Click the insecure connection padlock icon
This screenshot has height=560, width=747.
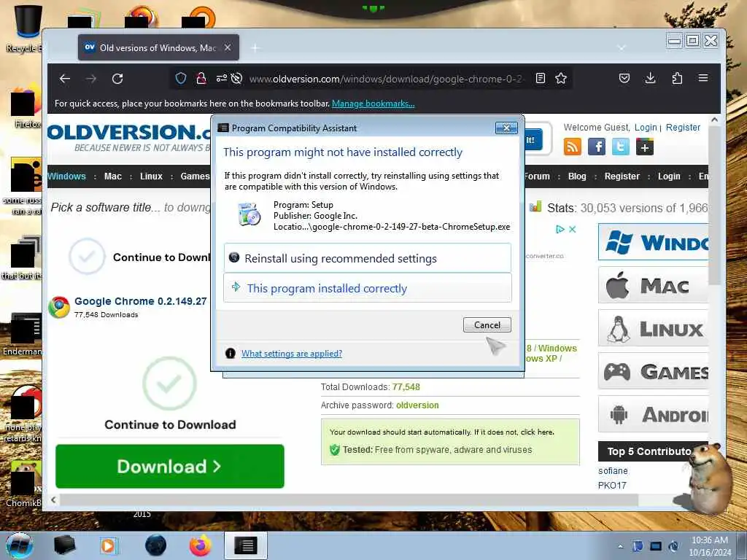point(201,78)
